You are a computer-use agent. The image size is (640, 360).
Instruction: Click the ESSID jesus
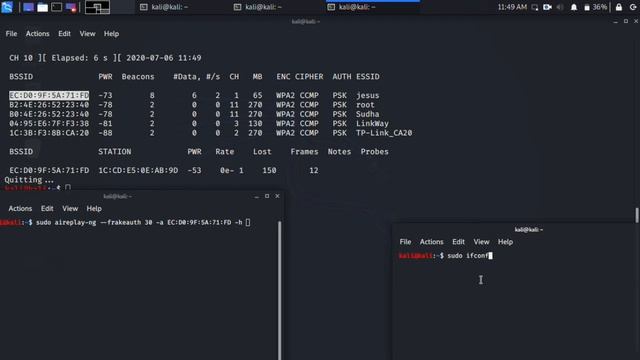pyautogui.click(x=368, y=95)
